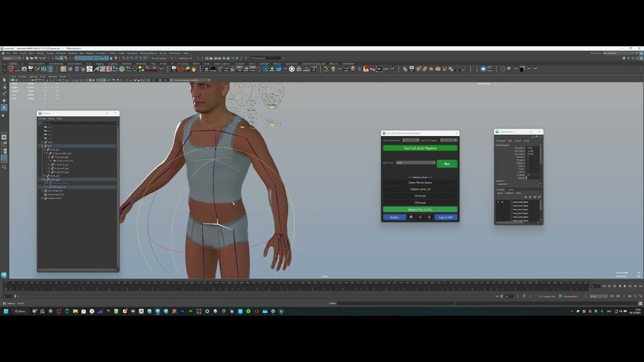Viewport: 644px width, 362px height.
Task: Open the Skeleton menu in main menu bar
Action: pos(72,53)
